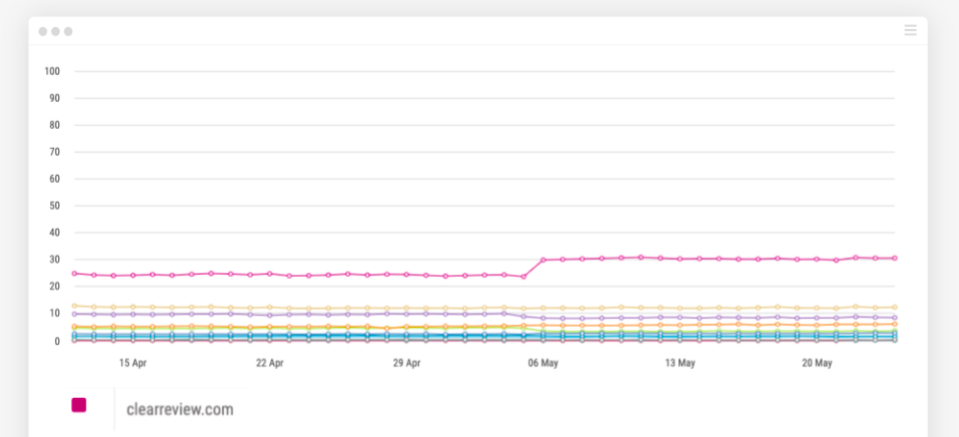The height and width of the screenshot is (437, 959).
Task: Click the 20 May date label
Action: click(x=817, y=363)
